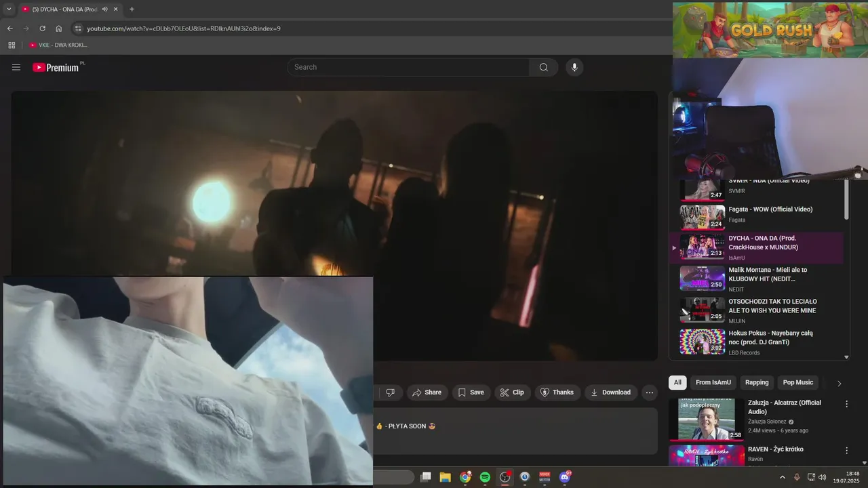The width and height of the screenshot is (868, 488).
Task: Select the Pop Music filter chip
Action: click(x=798, y=382)
